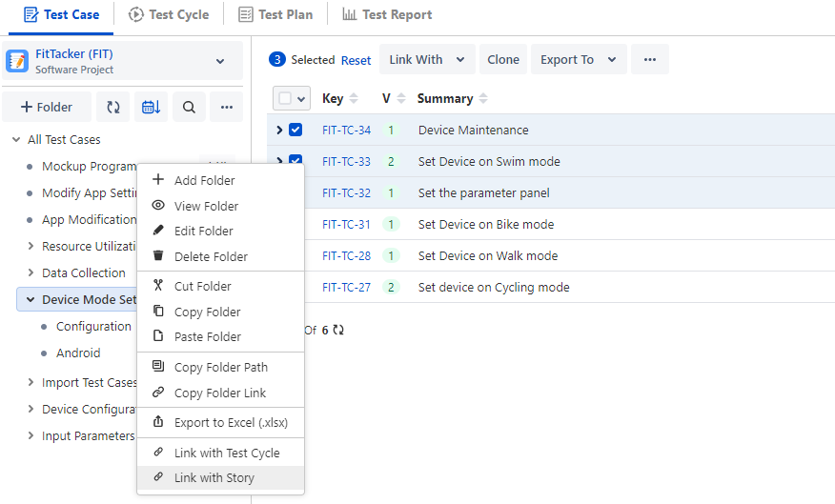Choose Paste Folder from context menu
Screen dimensions: 835x504
coord(220,337)
